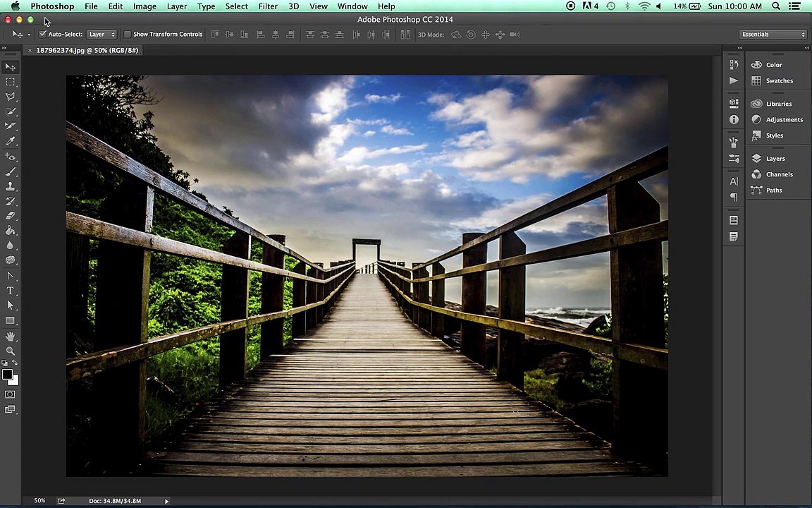The width and height of the screenshot is (812, 508).
Task: Enable Show Transform Controls checkbox
Action: click(x=128, y=35)
